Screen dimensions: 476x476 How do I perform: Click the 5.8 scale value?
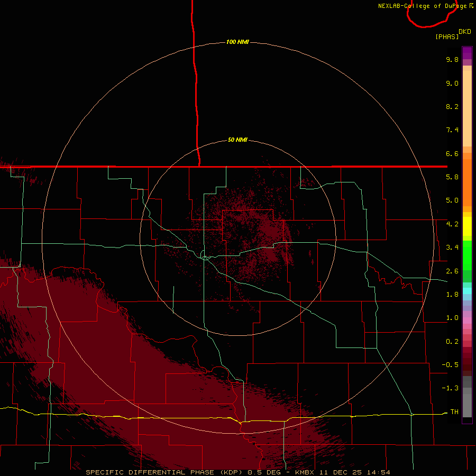[452, 177]
